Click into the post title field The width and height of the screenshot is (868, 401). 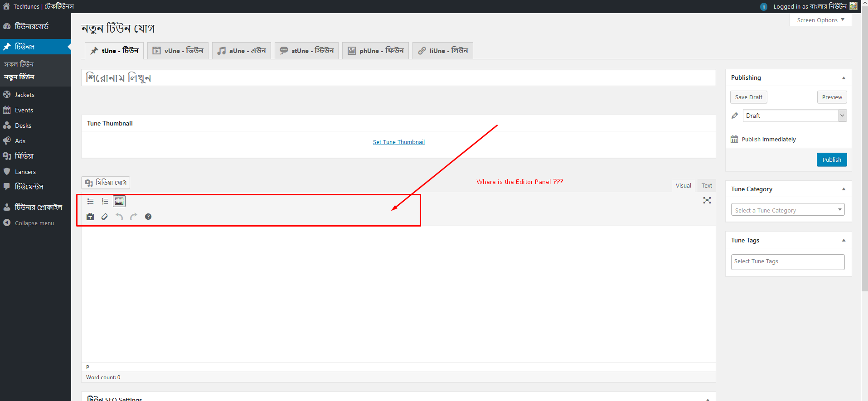click(398, 77)
